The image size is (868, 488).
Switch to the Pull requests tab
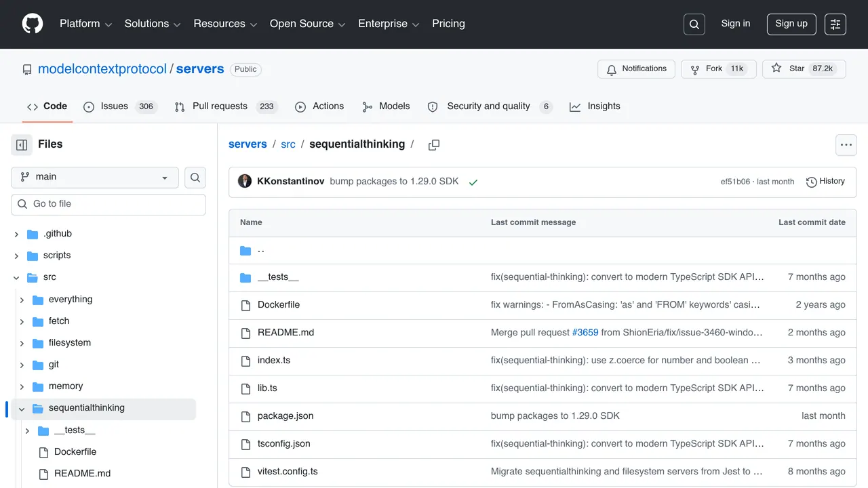tap(226, 106)
